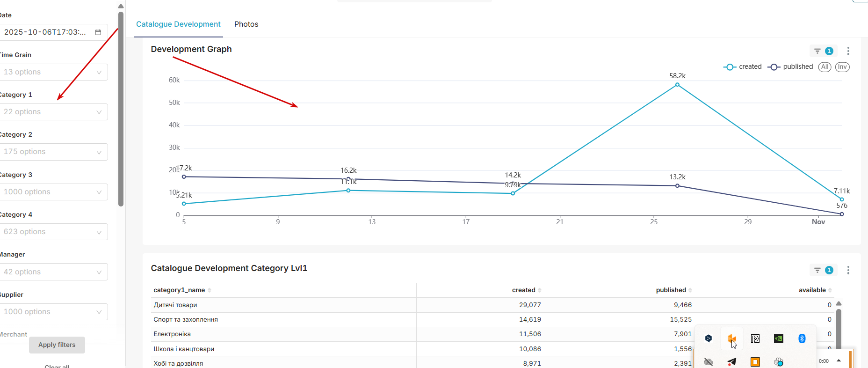The height and width of the screenshot is (368, 868).
Task: Click the filter panel's vertical scrollbar
Action: [x=121, y=108]
